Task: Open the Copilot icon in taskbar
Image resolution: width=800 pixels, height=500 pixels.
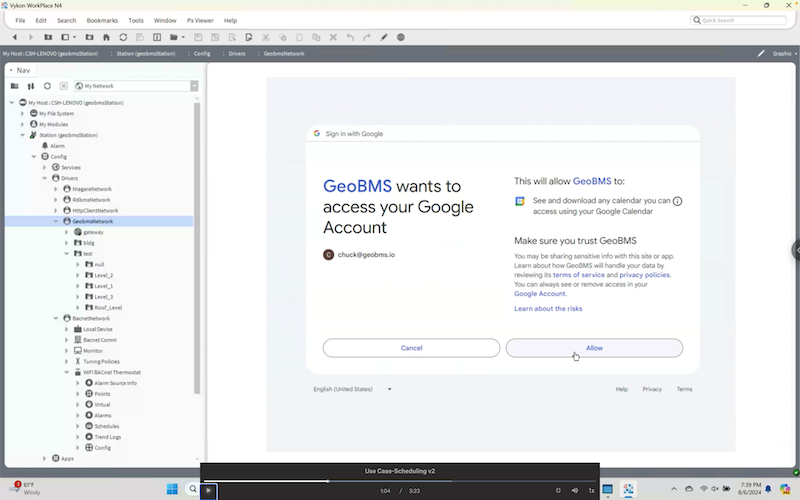Action: 785,489
